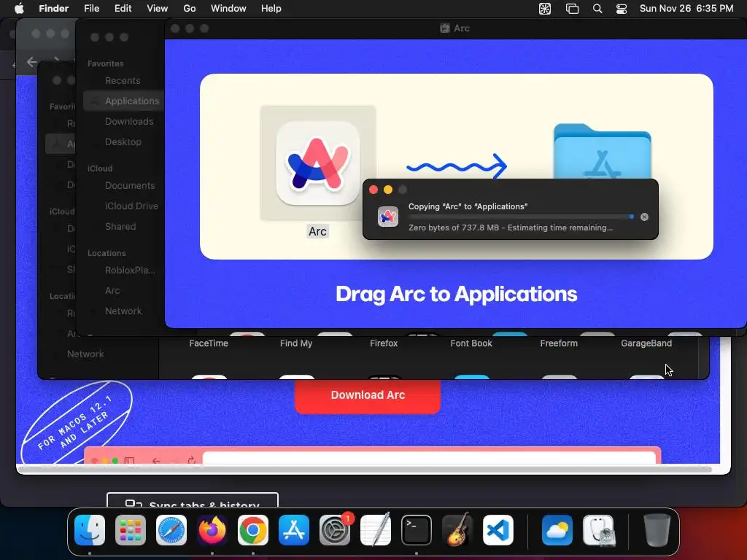
Task: Open the Help menu
Action: point(271,9)
